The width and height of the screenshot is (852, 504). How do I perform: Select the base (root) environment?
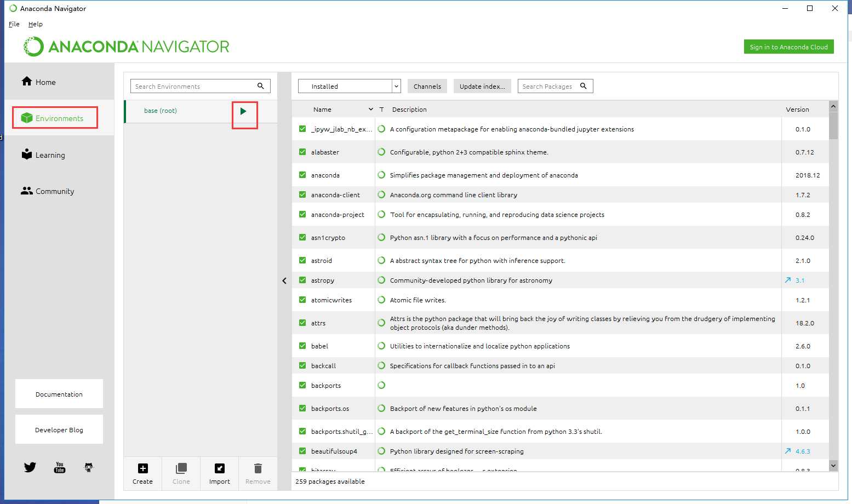[x=161, y=111]
